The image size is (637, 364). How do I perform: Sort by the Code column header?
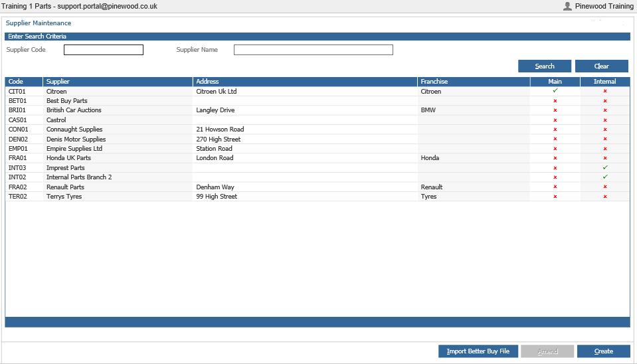pos(23,82)
